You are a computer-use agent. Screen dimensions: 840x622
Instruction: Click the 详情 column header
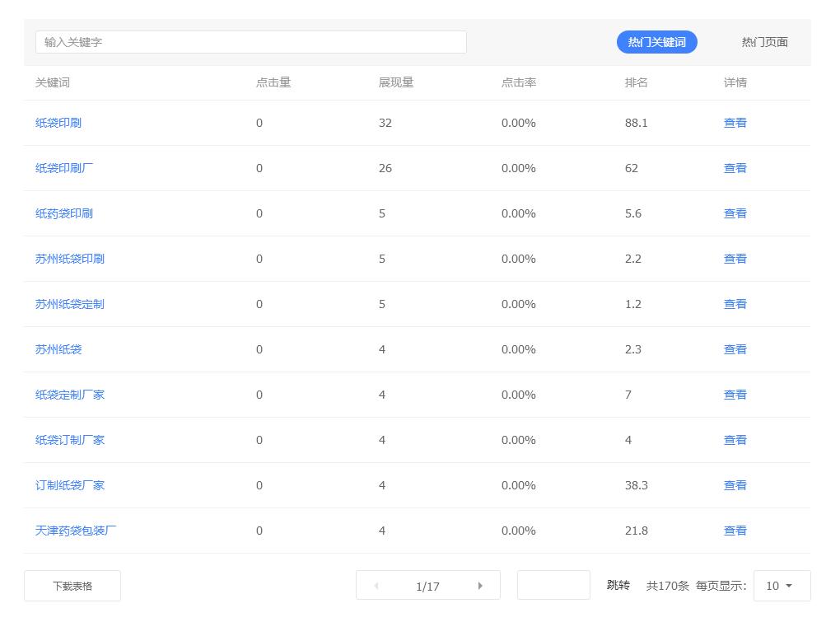point(735,82)
